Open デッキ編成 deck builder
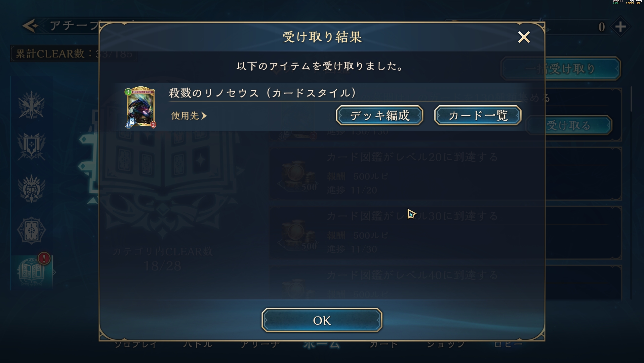Screen dimensions: 644x363 coord(379,115)
